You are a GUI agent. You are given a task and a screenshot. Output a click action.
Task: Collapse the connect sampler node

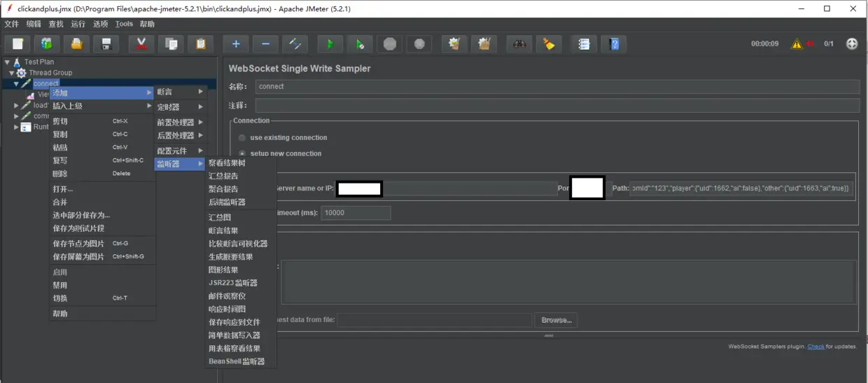16,83
